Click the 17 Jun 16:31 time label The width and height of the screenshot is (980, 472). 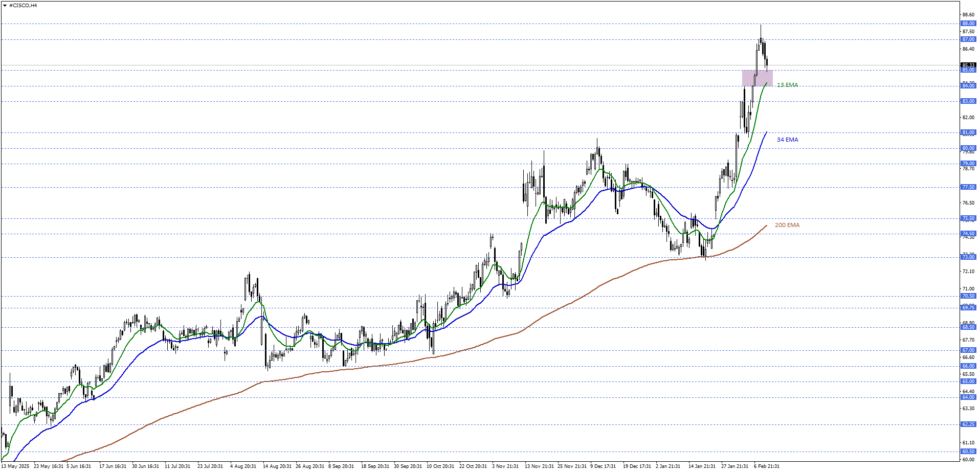113,466
